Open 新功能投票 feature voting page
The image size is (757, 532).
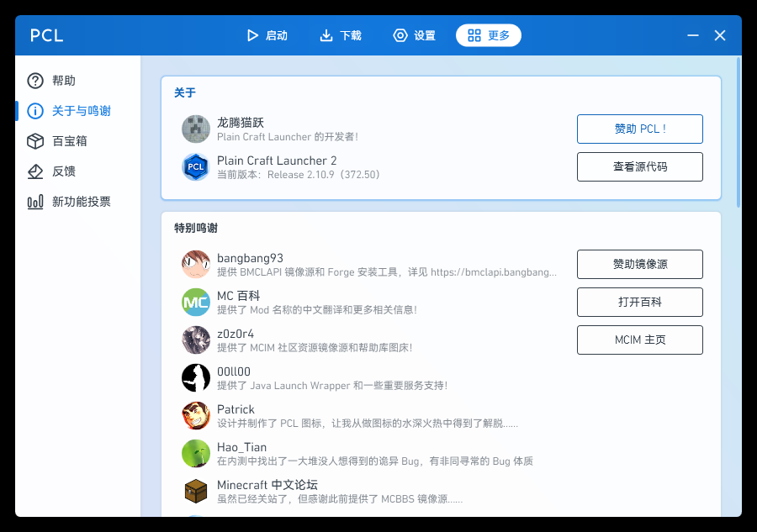(77, 202)
